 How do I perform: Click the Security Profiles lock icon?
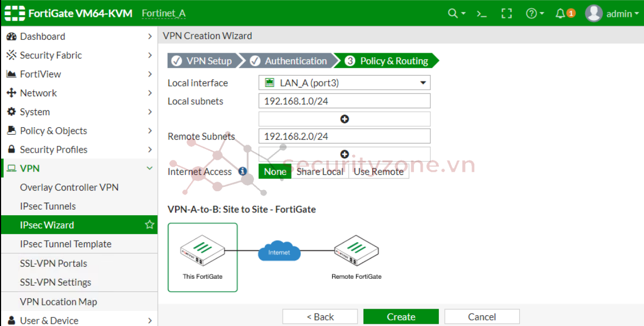click(x=11, y=149)
